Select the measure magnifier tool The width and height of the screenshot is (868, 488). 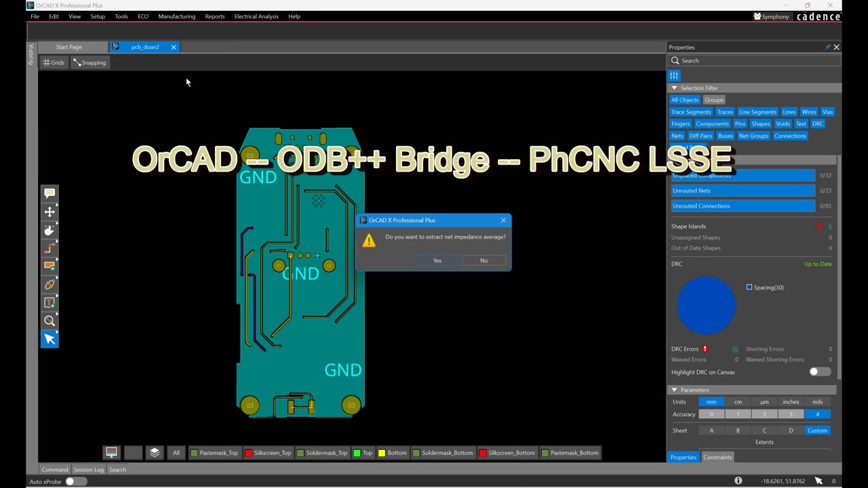(50, 321)
